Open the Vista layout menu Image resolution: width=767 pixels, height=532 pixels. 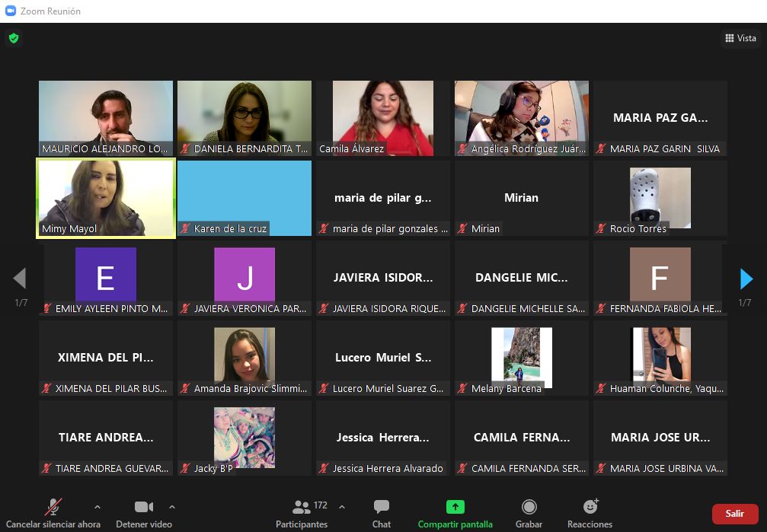(740, 38)
